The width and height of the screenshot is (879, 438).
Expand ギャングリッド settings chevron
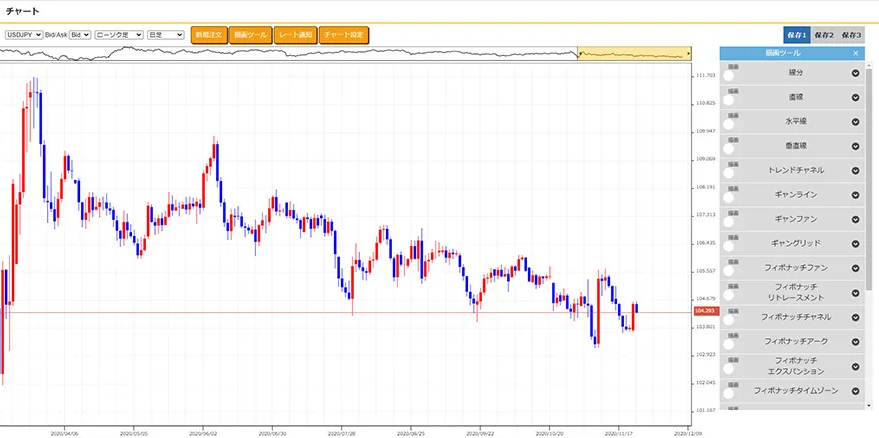(x=855, y=244)
